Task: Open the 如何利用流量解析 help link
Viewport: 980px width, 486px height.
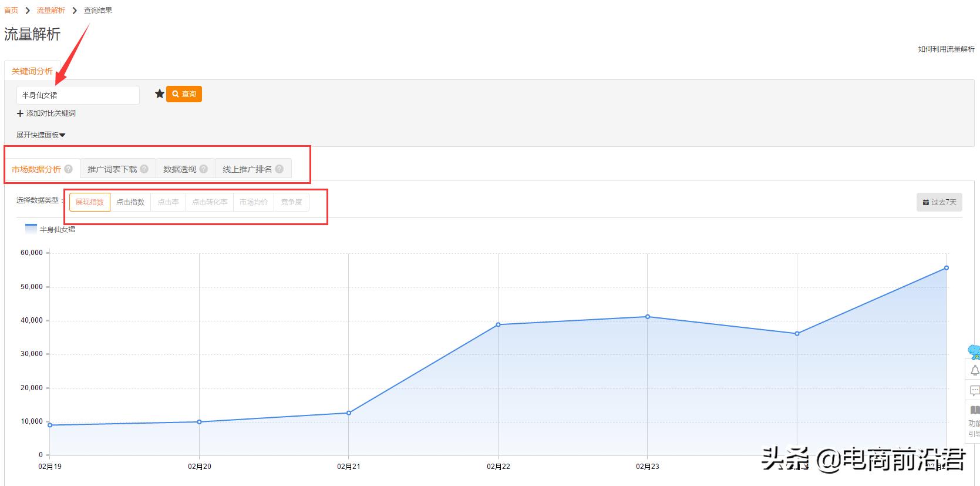Action: point(946,49)
